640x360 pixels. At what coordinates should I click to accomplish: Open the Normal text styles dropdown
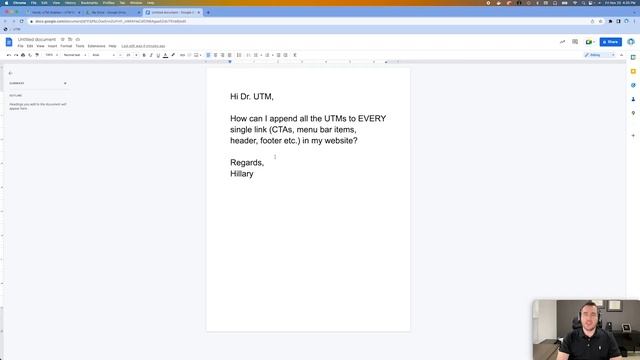pyautogui.click(x=74, y=55)
